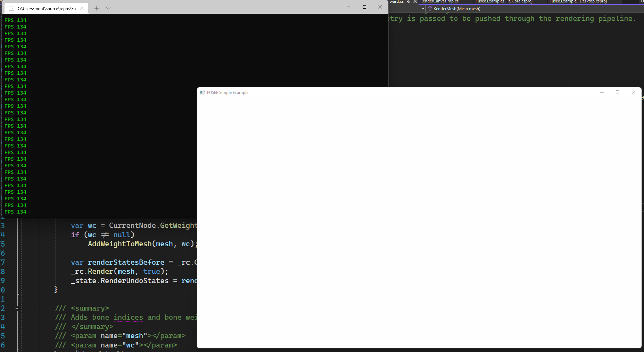The height and width of the screenshot is (352, 644).
Task: Click the blank white FUSEE render canvas
Action: [x=419, y=223]
